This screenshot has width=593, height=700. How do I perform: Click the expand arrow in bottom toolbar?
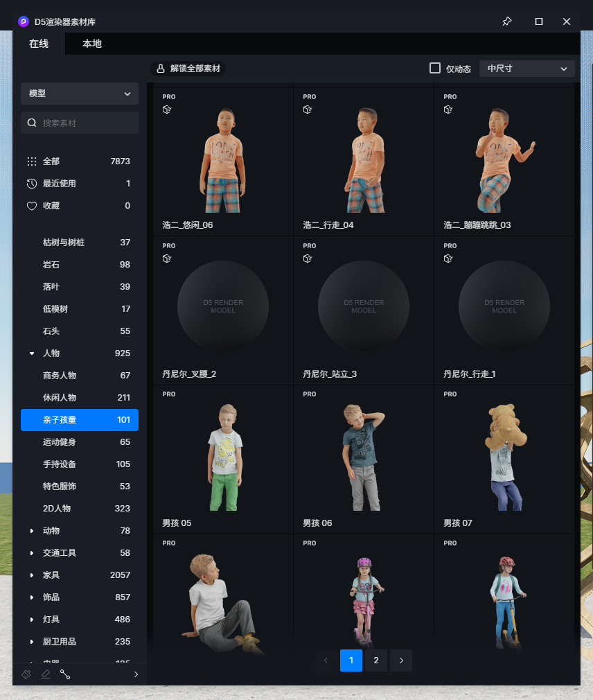[136, 674]
